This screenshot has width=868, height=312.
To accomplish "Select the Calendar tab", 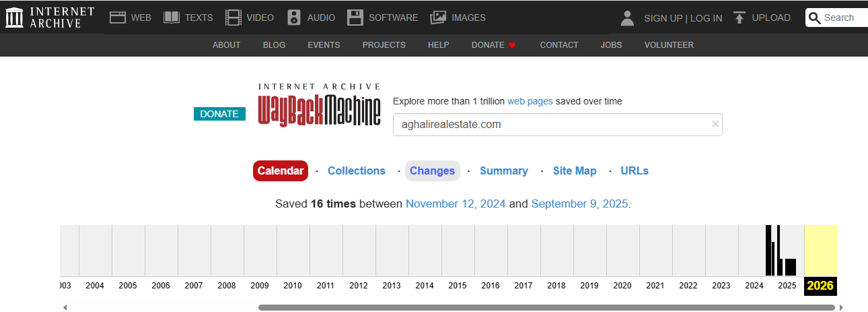I will pyautogui.click(x=281, y=170).
